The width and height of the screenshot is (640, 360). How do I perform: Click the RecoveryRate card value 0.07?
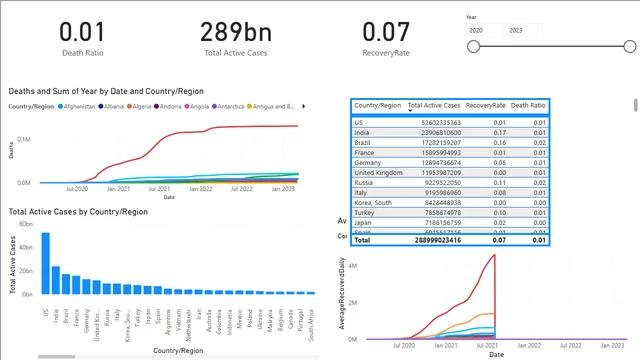tap(386, 32)
